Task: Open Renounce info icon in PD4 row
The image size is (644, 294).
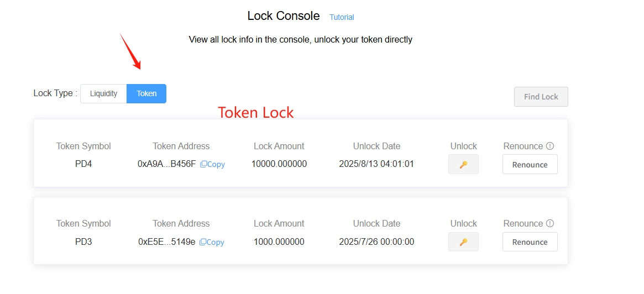Action: click(x=551, y=146)
